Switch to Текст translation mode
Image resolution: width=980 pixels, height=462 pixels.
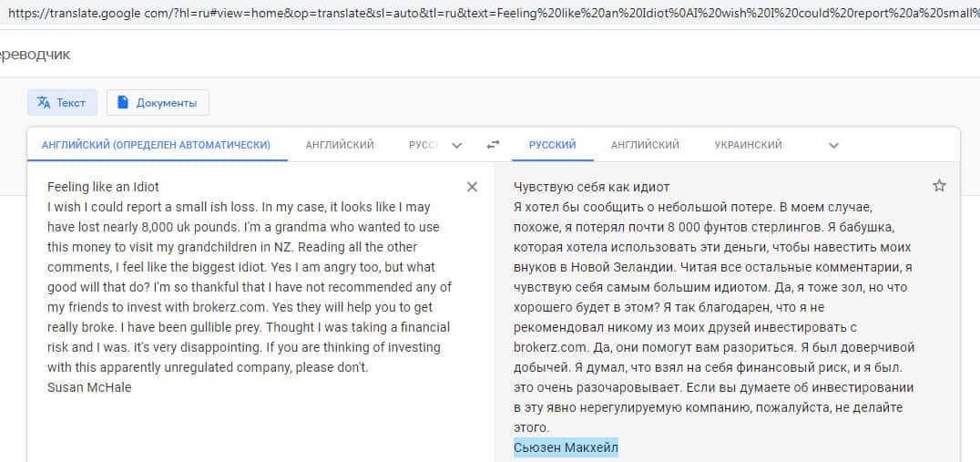[x=62, y=103]
